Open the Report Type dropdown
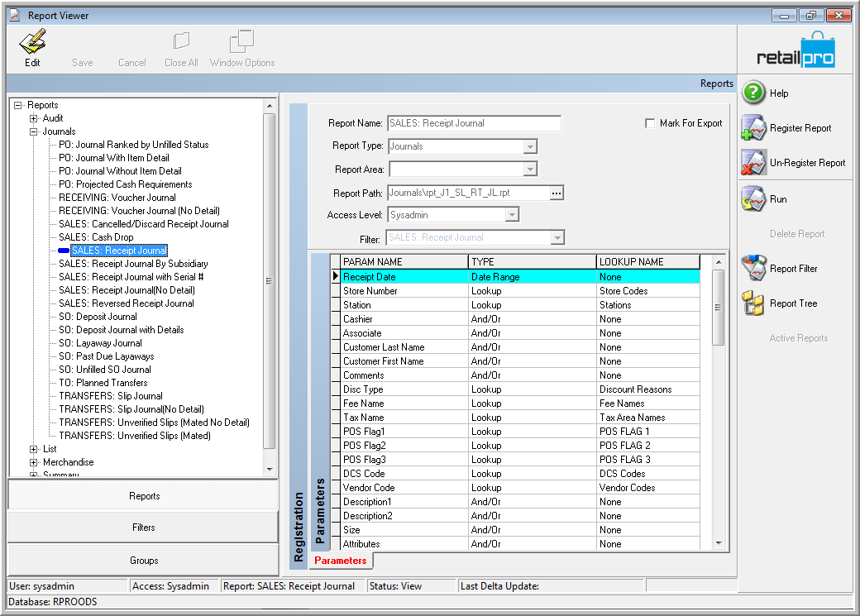This screenshot has height=616, width=860. pos(530,146)
